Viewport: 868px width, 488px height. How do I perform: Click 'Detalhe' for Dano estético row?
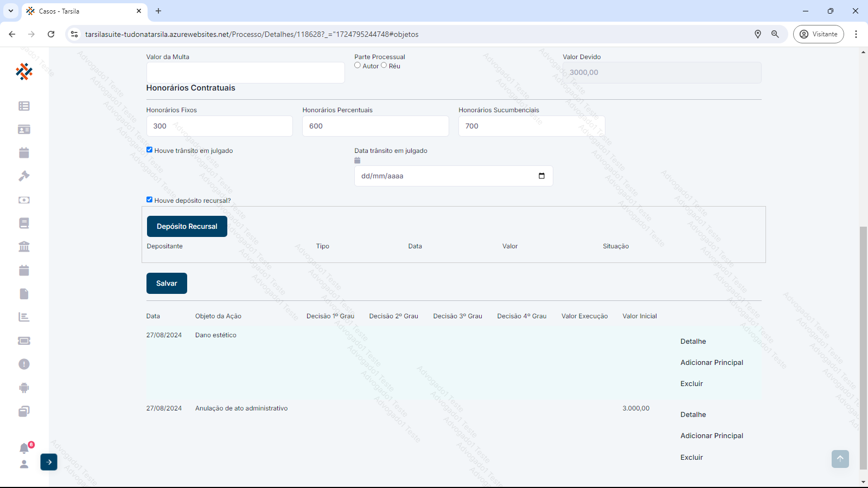tap(693, 342)
